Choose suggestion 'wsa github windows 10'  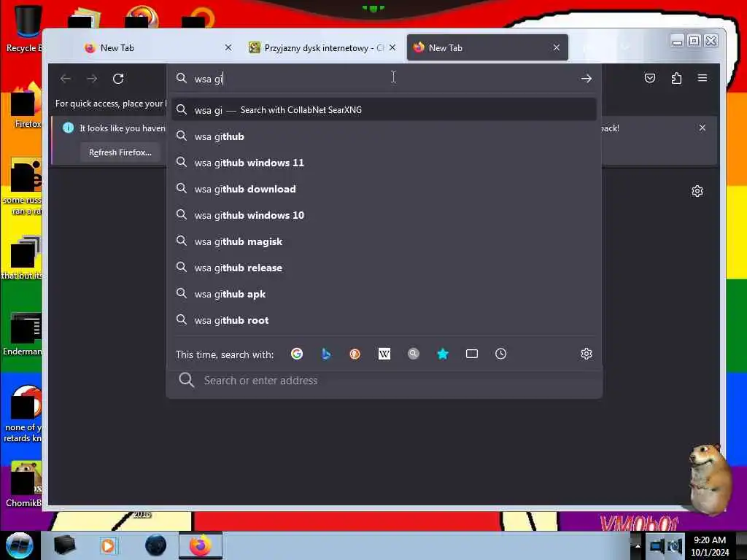coord(384,215)
